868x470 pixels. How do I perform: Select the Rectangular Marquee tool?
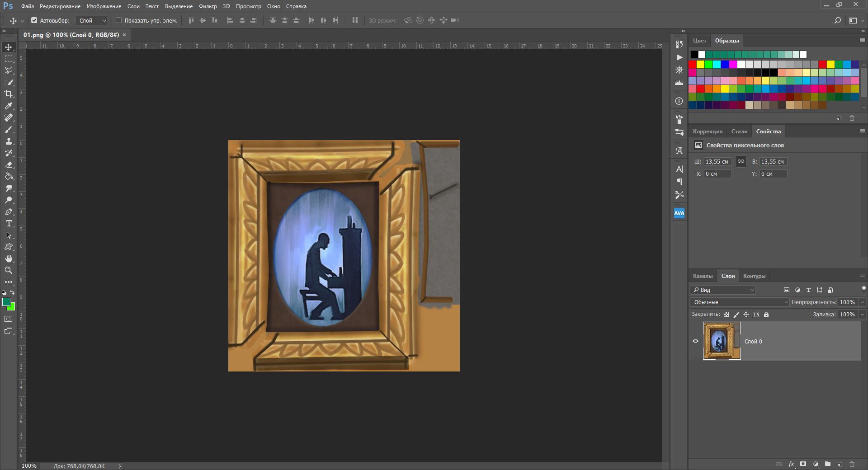[x=9, y=59]
